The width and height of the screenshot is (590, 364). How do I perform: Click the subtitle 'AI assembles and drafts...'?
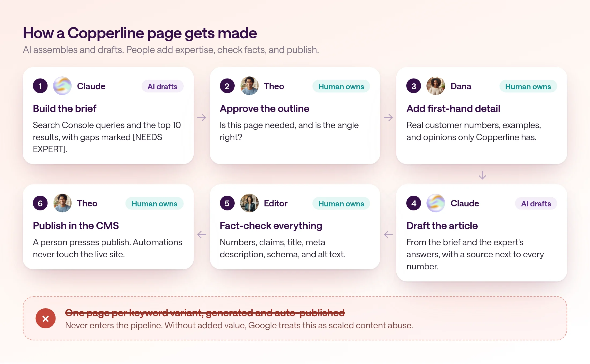point(171,50)
